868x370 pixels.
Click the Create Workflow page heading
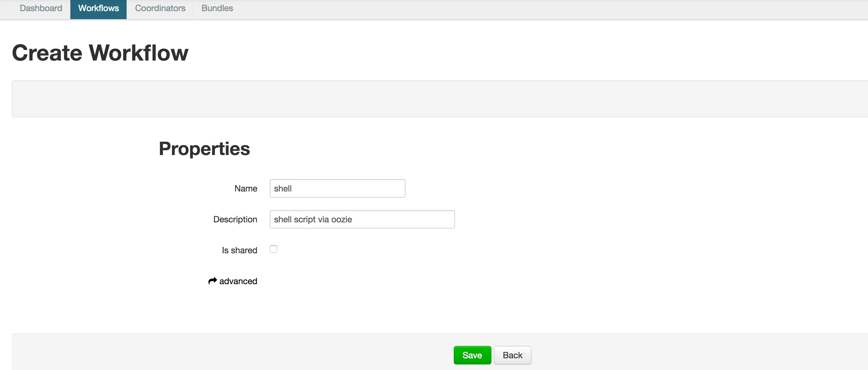[x=100, y=53]
